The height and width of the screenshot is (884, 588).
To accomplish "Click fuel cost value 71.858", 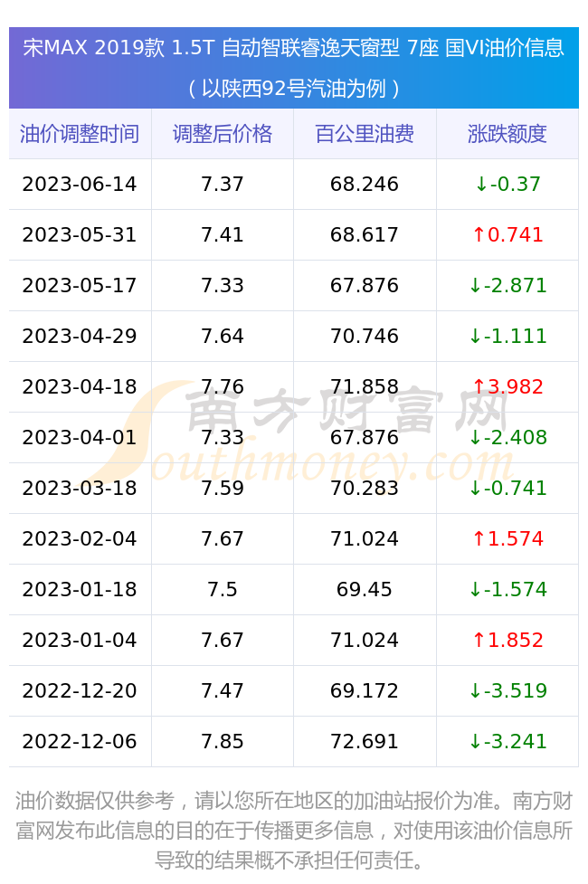I will [365, 387].
